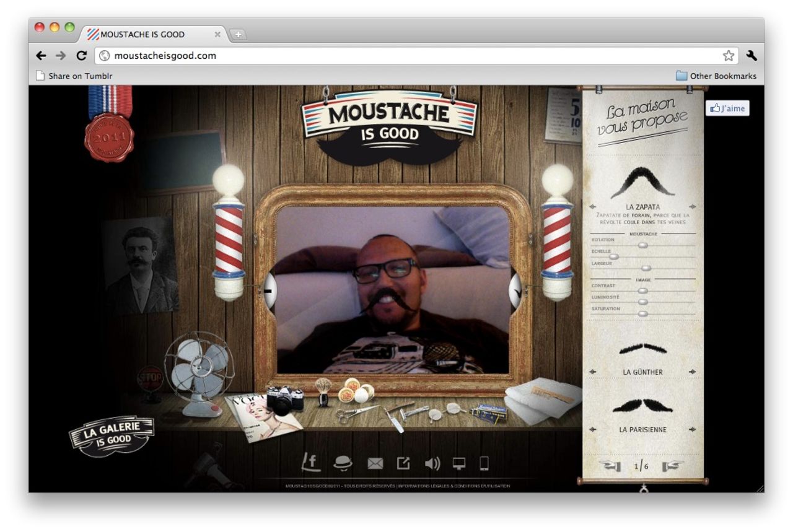This screenshot has height=532, width=793.
Task: Send by email using the envelope icon
Action: click(x=375, y=463)
